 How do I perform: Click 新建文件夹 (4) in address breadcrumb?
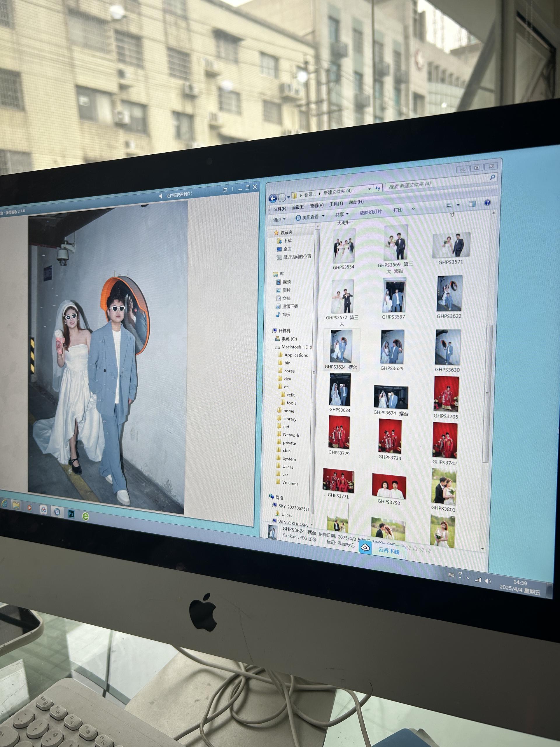337,191
